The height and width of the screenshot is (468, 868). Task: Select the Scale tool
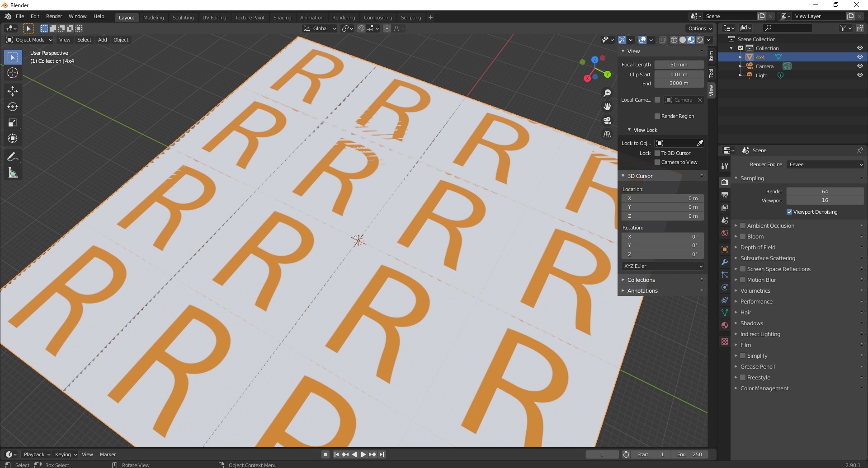coord(13,123)
